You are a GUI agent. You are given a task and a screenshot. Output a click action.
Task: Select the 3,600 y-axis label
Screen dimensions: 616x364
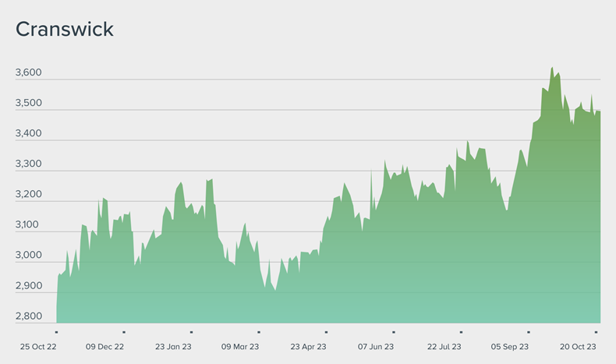(29, 73)
